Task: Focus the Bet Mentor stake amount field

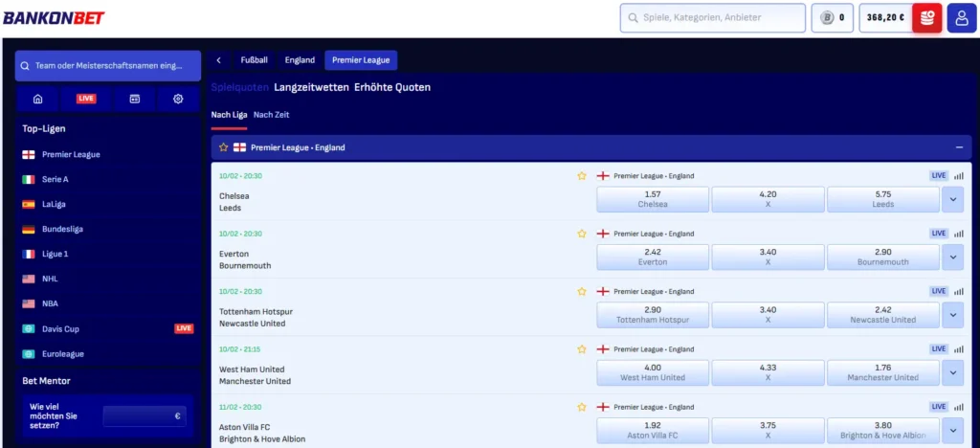Action: click(145, 416)
